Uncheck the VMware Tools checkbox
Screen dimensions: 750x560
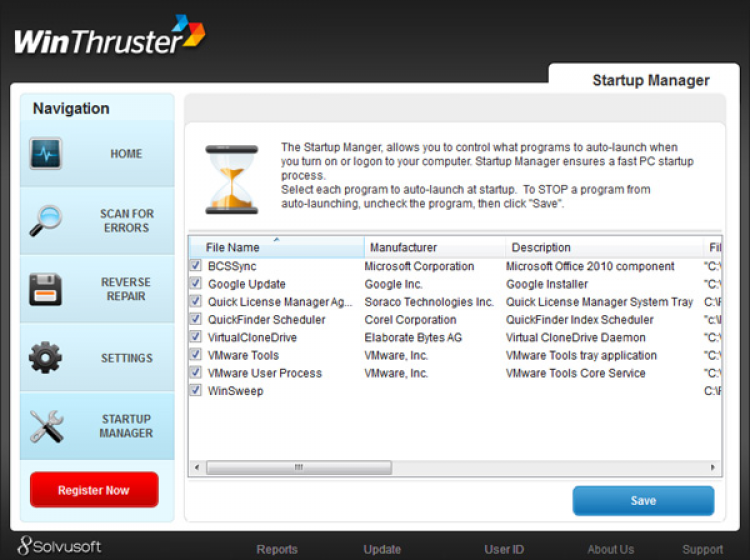pyautogui.click(x=196, y=354)
